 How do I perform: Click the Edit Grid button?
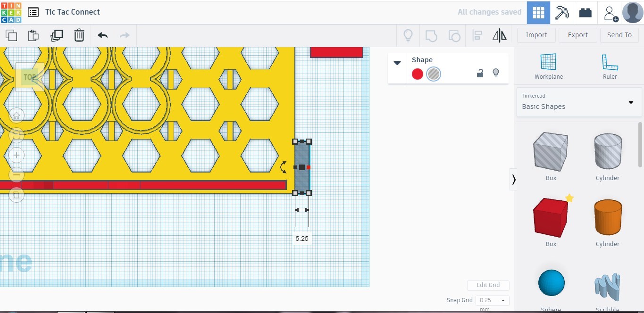[488, 285]
